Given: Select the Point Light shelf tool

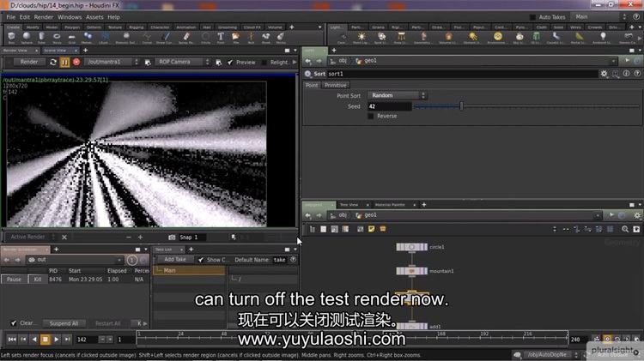Looking at the screenshot, I should [x=361, y=38].
